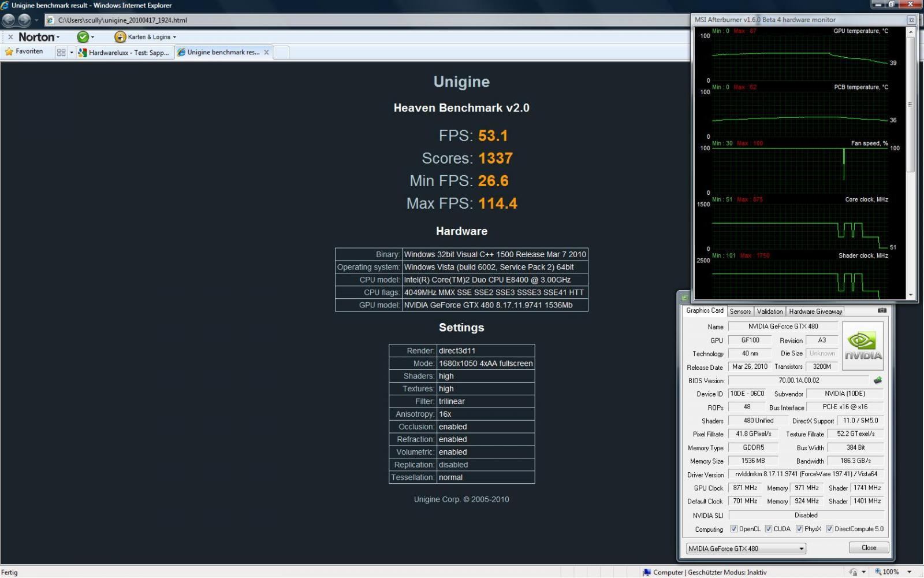Toggle the CUDA checkbox
Viewport: 924px width, 578px height.
point(769,529)
